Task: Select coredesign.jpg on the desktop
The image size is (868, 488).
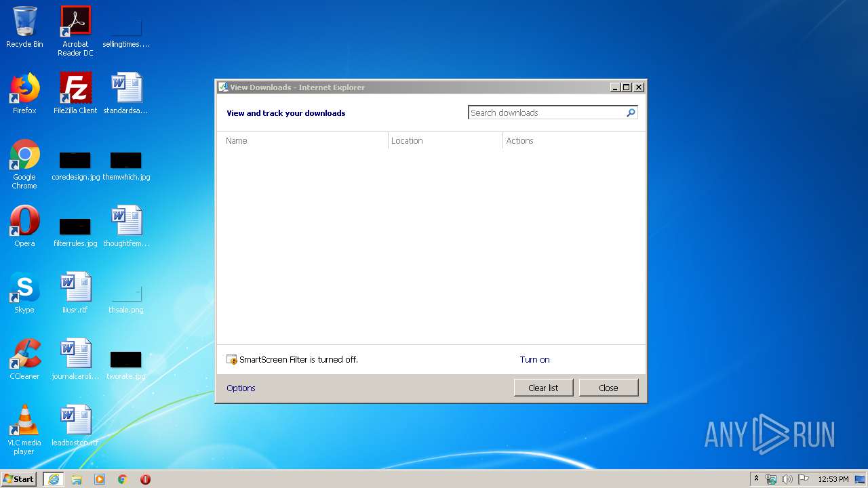Action: coord(75,166)
